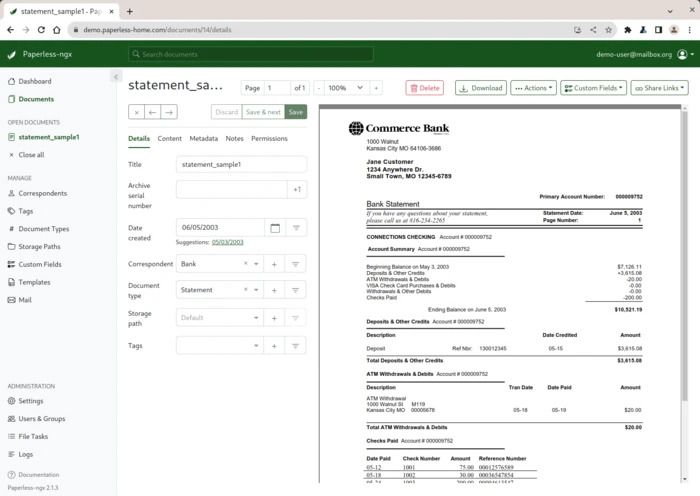Open Users & Groups page
This screenshot has height=496, width=700.
tap(37, 419)
